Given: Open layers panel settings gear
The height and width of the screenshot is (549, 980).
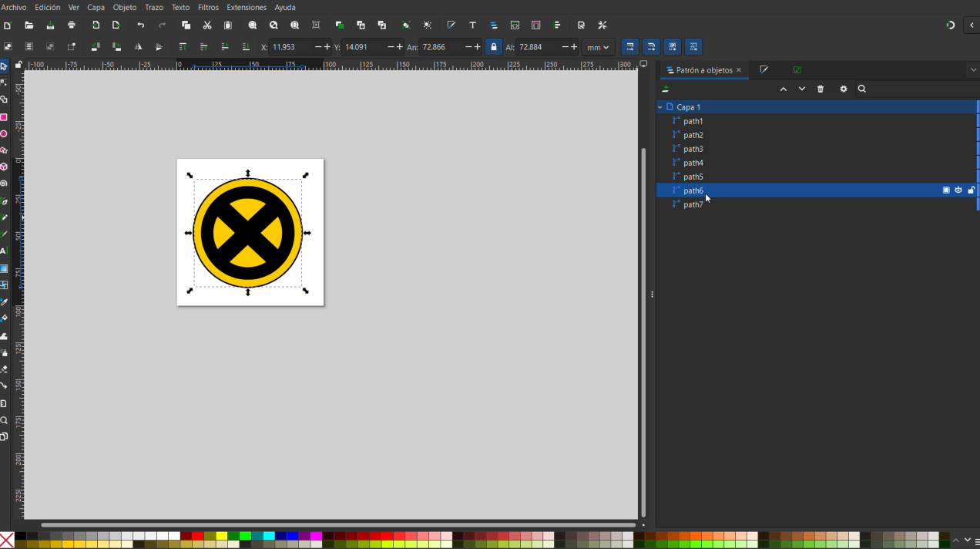Looking at the screenshot, I should 844,89.
